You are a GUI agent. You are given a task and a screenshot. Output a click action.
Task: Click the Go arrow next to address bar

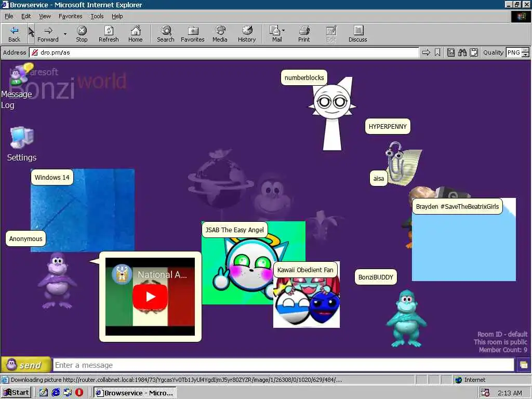tap(426, 52)
